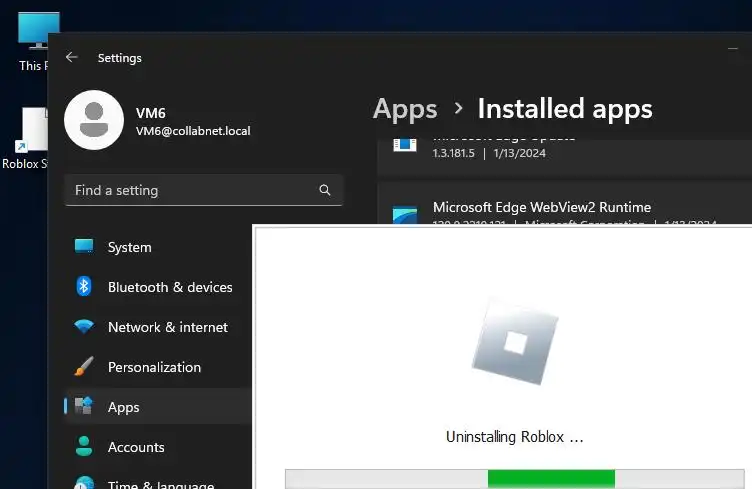Click the 1.3.181.5 version text
This screenshot has width=752, height=489.
[x=453, y=153]
